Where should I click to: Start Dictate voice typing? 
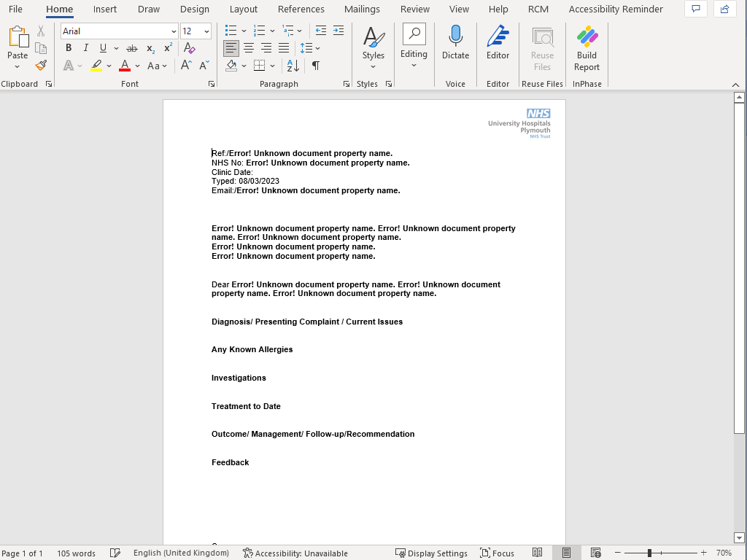tap(455, 42)
